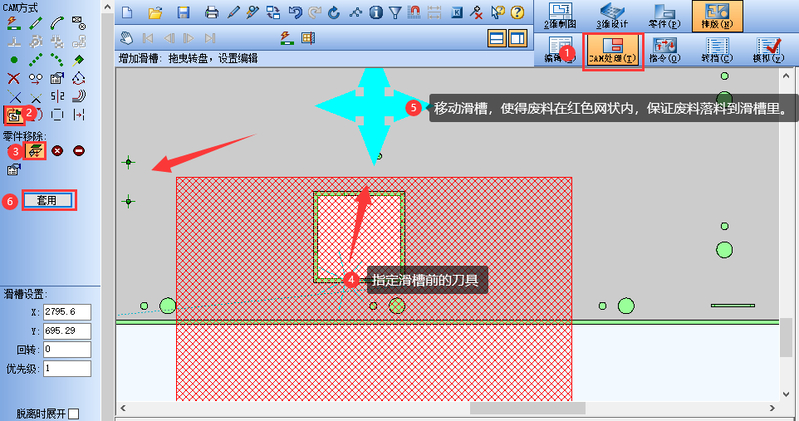
Task: Switch to the 2维制图 tab
Action: [x=560, y=16]
